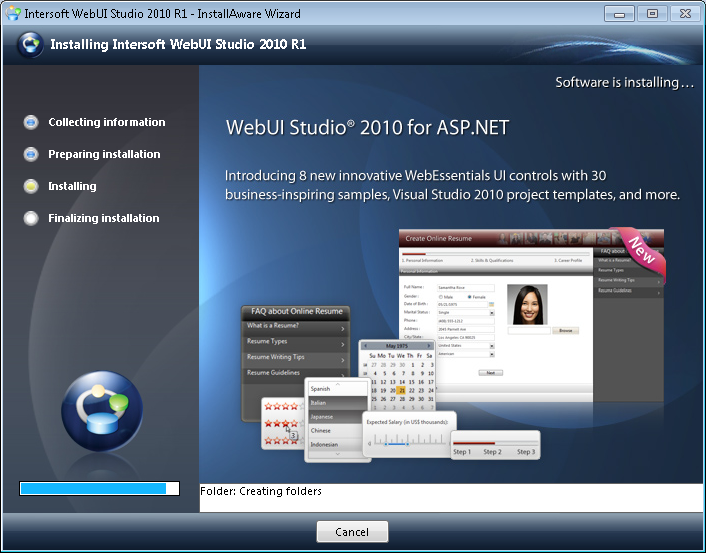
Task: Click the 'Folder: Creating folders' status field
Action: pos(450,492)
